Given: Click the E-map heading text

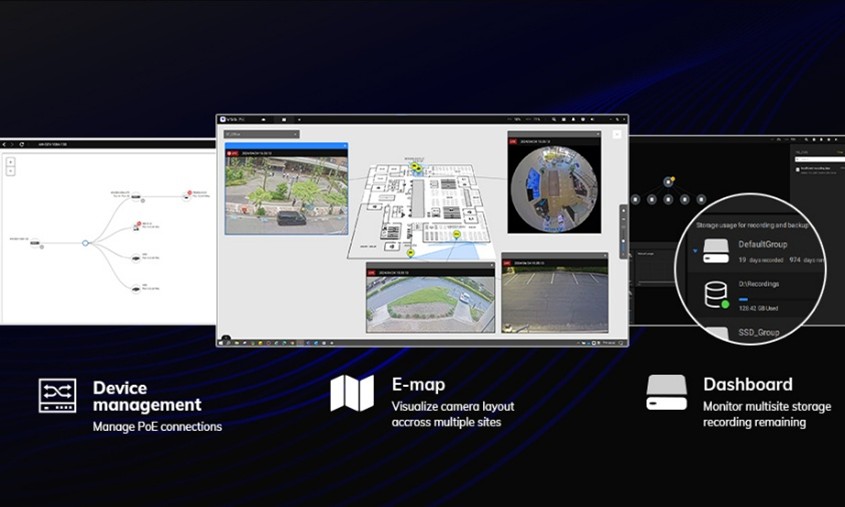Looking at the screenshot, I should coord(418,384).
